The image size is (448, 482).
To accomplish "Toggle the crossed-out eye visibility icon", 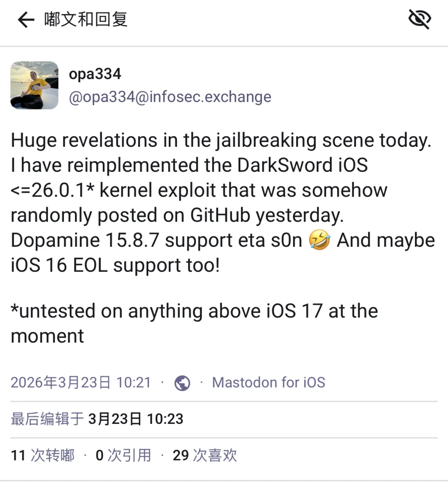I will [420, 19].
